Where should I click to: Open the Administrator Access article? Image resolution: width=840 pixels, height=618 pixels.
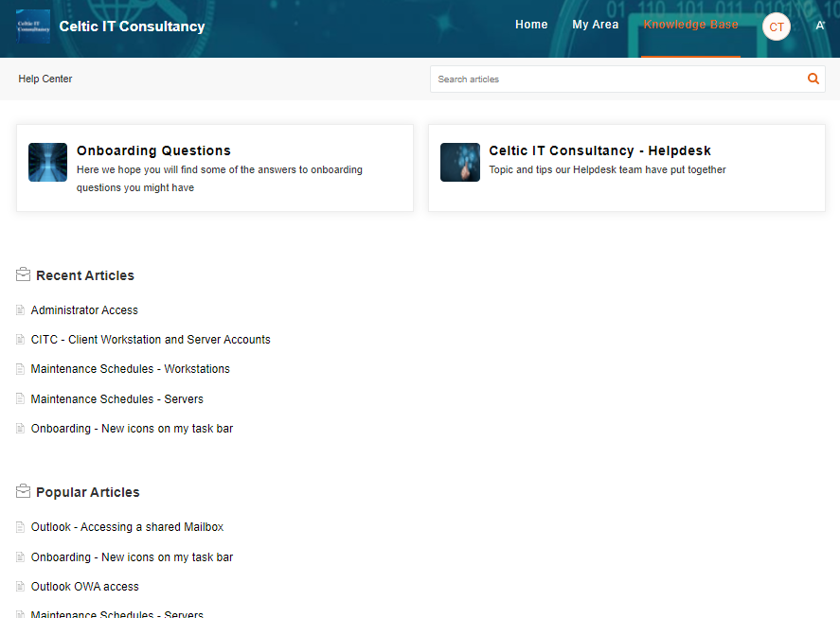click(x=84, y=310)
